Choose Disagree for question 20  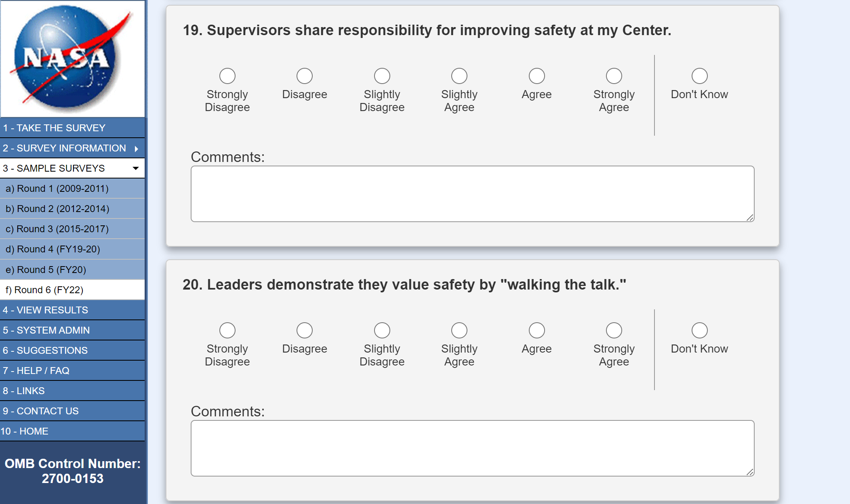click(x=305, y=330)
